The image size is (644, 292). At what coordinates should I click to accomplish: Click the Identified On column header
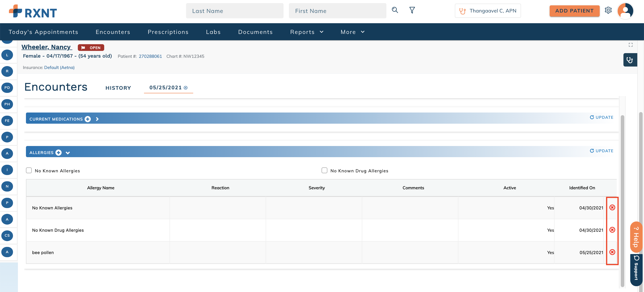pyautogui.click(x=582, y=188)
